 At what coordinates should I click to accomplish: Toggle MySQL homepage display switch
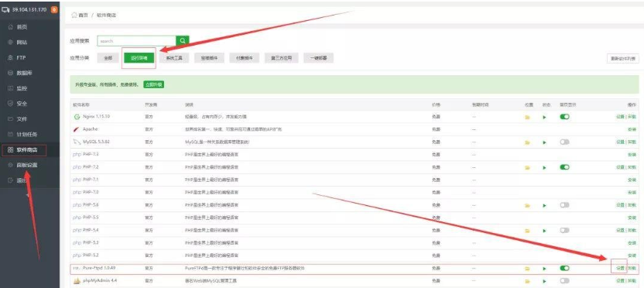[565, 142]
